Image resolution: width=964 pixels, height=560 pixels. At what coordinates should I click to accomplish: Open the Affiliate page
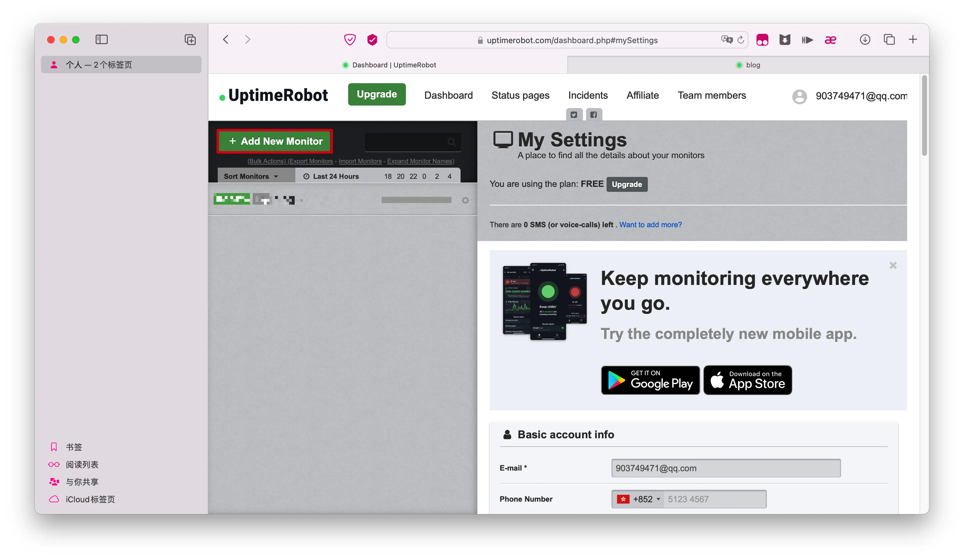point(643,95)
